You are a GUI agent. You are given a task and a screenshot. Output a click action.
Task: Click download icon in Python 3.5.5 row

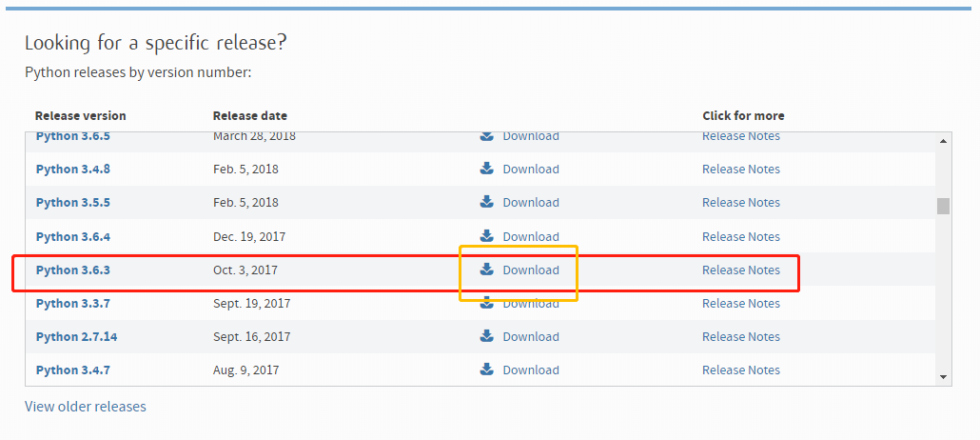(x=487, y=202)
